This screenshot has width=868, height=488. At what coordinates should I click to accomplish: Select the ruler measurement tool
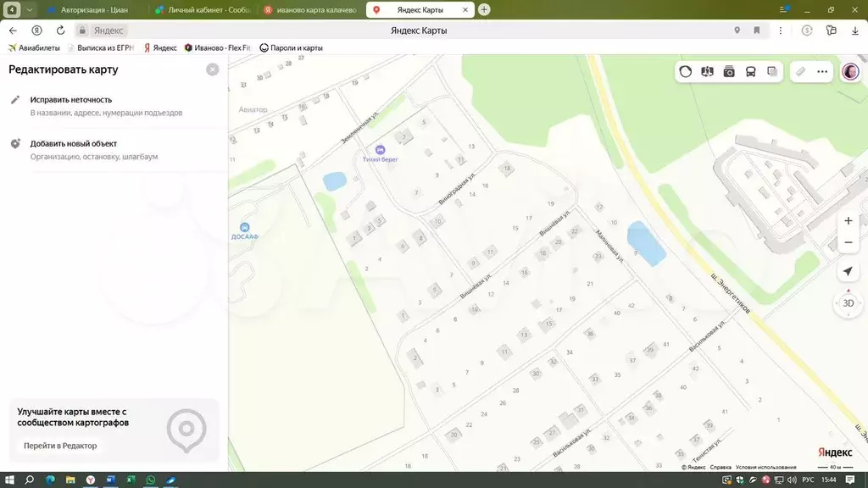coord(800,72)
